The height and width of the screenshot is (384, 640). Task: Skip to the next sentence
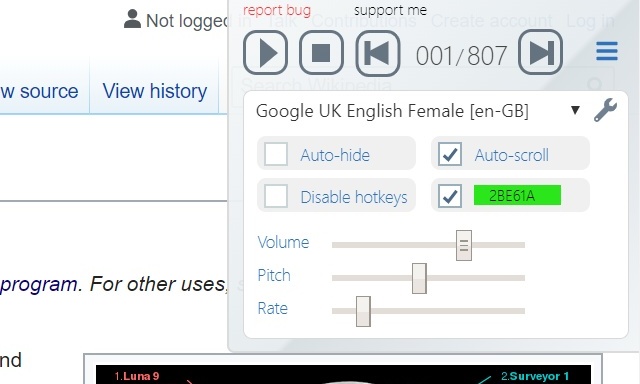pyautogui.click(x=540, y=52)
